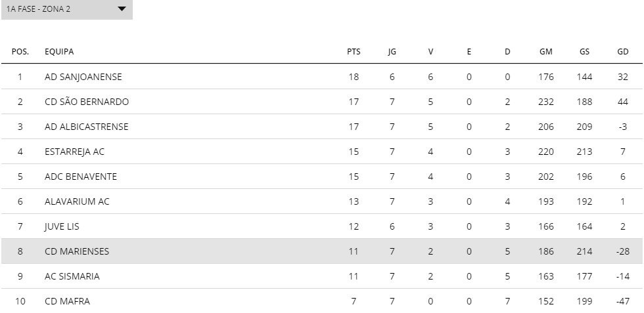Click the dropdown arrow next to ZONA 2
This screenshot has width=644, height=313.
122,9
